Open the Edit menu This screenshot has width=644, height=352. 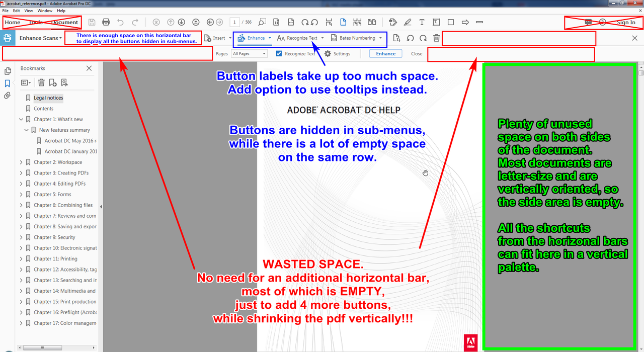pos(17,11)
